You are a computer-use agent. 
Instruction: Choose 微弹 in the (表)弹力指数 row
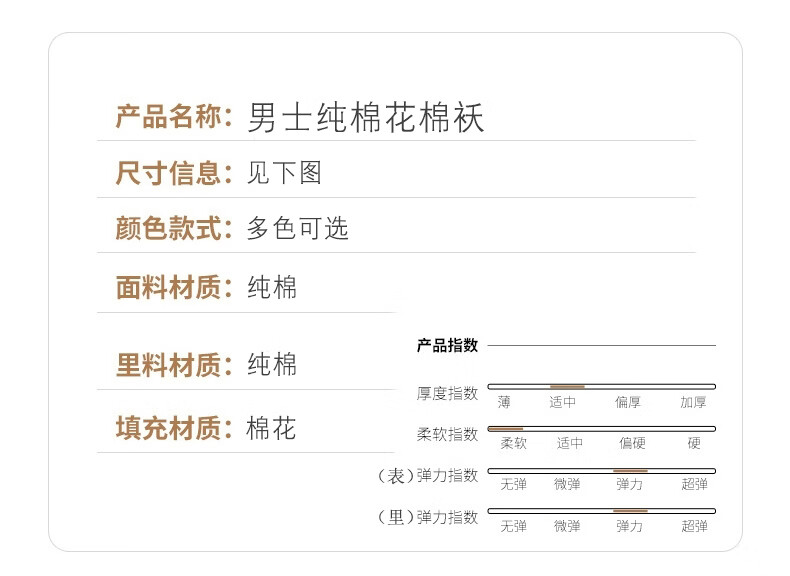pos(567,484)
